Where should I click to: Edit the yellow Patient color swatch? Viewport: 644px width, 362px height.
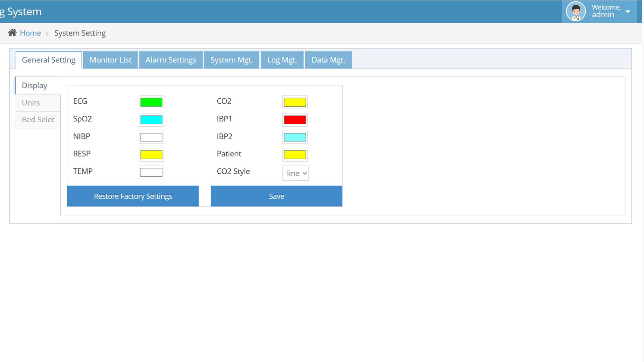(x=295, y=155)
